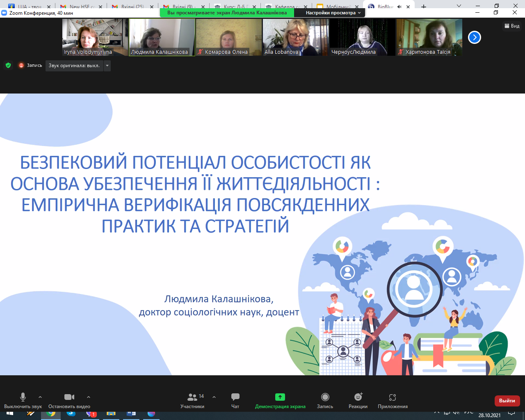The width and height of the screenshot is (525, 420).
Task: Click the taskbar date 28.10.2021
Action: (489, 415)
